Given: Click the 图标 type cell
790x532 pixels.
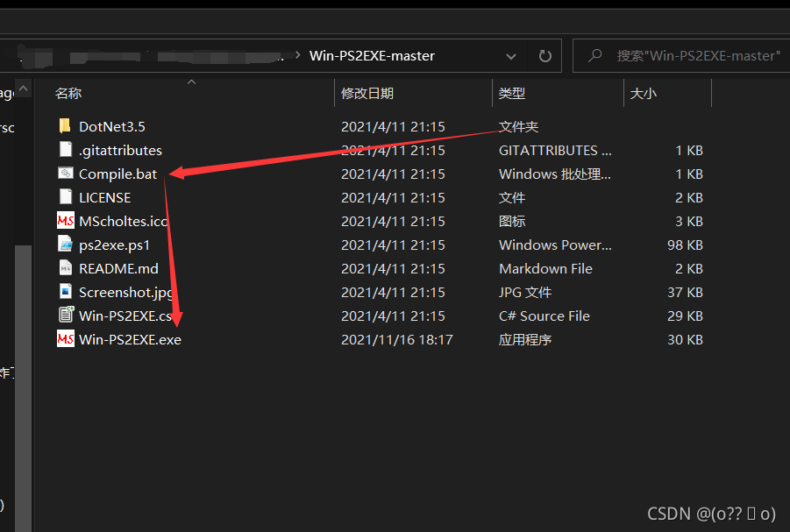Looking at the screenshot, I should point(512,221).
